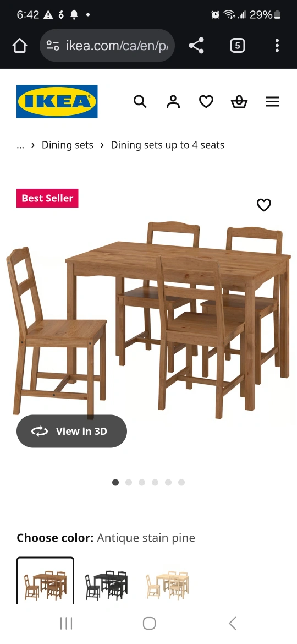Screen dimensions: 297x644
Task: Tap the site info icon in address bar
Action: click(x=52, y=46)
